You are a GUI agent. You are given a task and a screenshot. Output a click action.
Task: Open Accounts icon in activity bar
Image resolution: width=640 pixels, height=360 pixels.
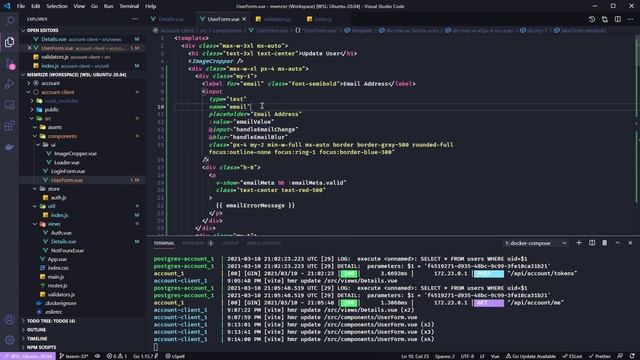click(x=9, y=320)
